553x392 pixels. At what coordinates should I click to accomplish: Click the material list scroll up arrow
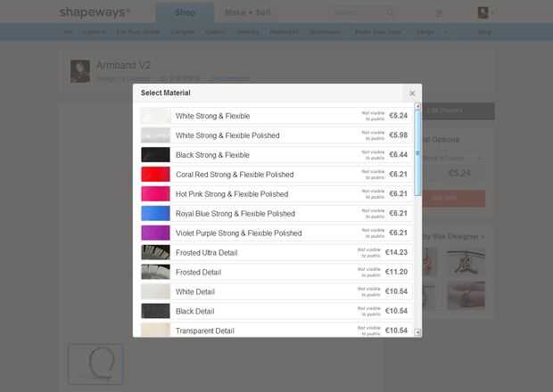tap(417, 106)
